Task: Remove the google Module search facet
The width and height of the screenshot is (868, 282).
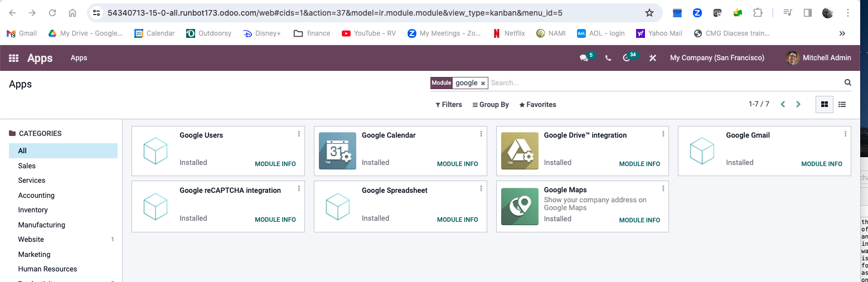Action: (483, 83)
